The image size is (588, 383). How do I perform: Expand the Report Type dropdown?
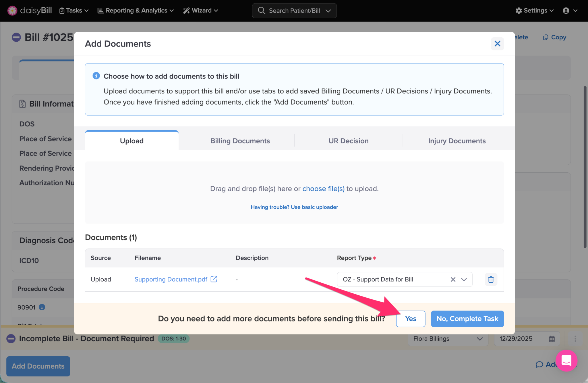point(464,279)
